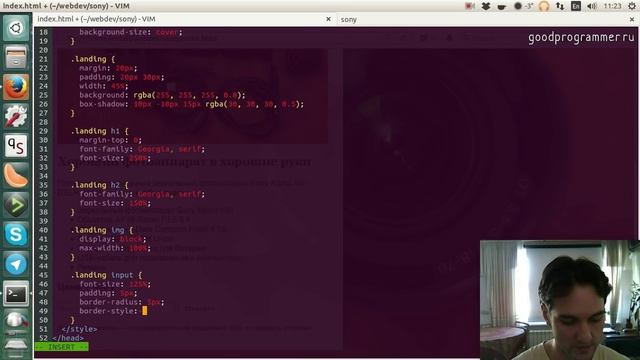The image size is (640, 360).
Task: Open the 'En' keyboard layout indicator
Action: pos(576,6)
